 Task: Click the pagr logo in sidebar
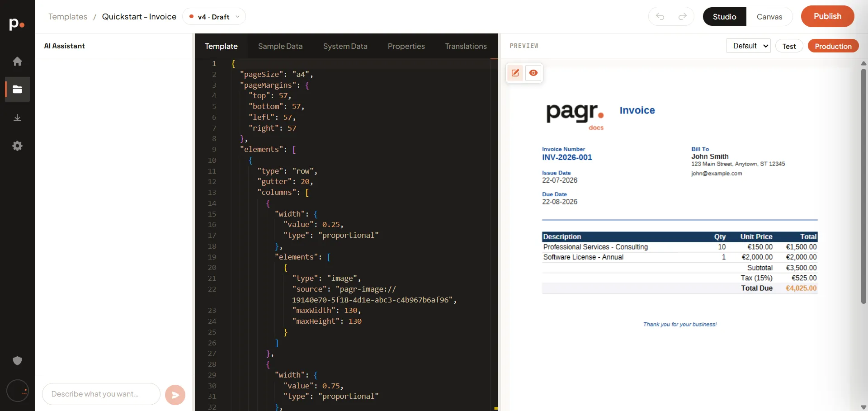click(x=17, y=24)
